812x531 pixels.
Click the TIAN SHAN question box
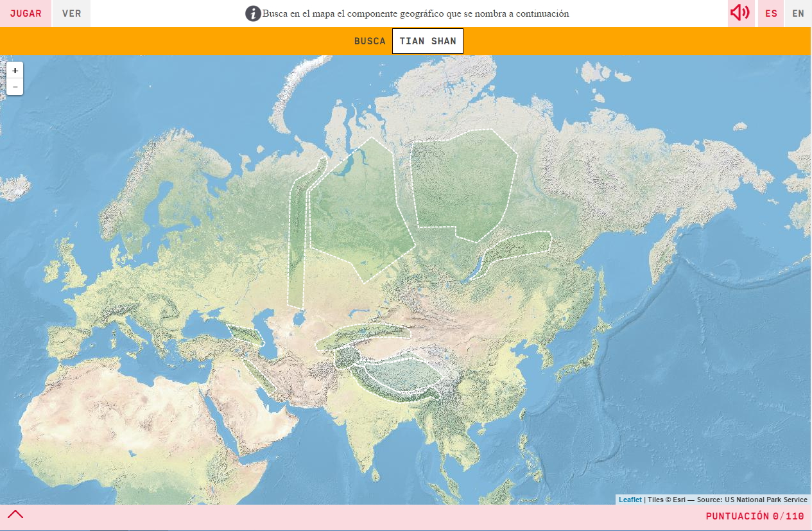point(428,40)
